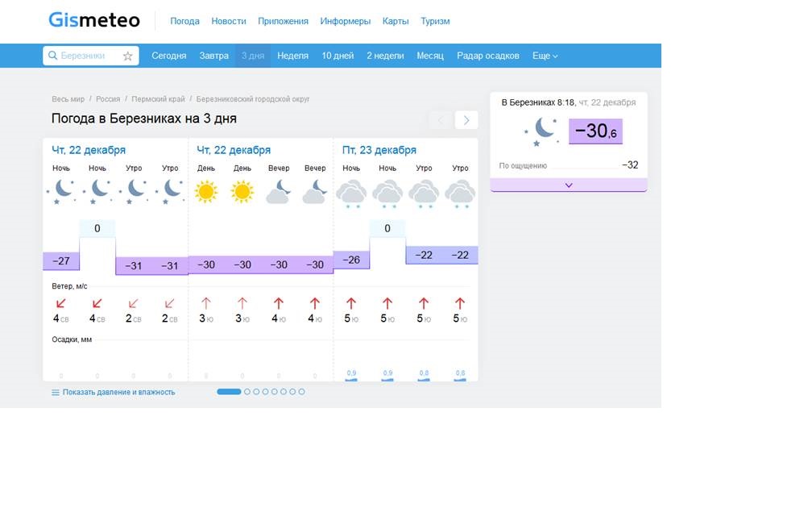The width and height of the screenshot is (812, 508).
Task: Open the Новости link in header
Action: pyautogui.click(x=229, y=21)
